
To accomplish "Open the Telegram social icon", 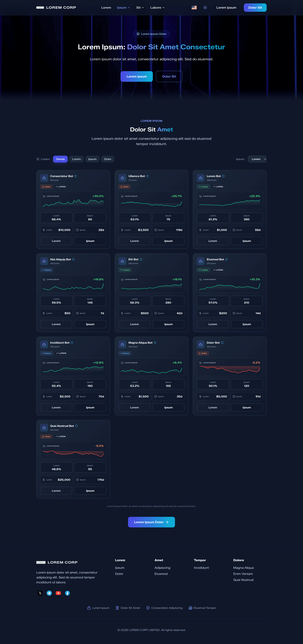I will pos(49,593).
